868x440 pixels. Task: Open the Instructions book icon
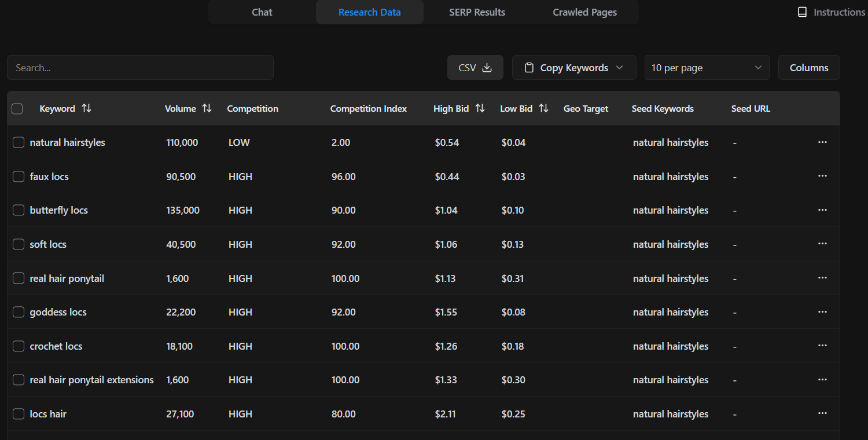802,12
